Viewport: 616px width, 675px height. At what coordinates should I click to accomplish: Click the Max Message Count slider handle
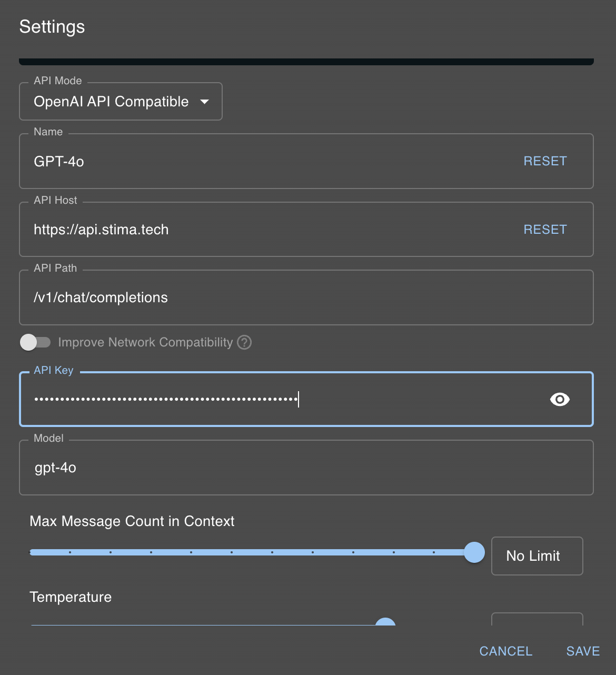point(474,552)
